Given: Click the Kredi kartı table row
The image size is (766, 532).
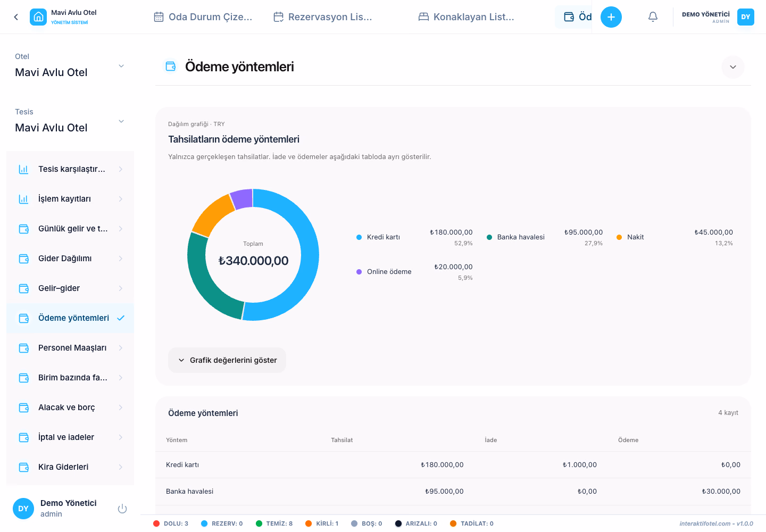Looking at the screenshot, I should (453, 465).
